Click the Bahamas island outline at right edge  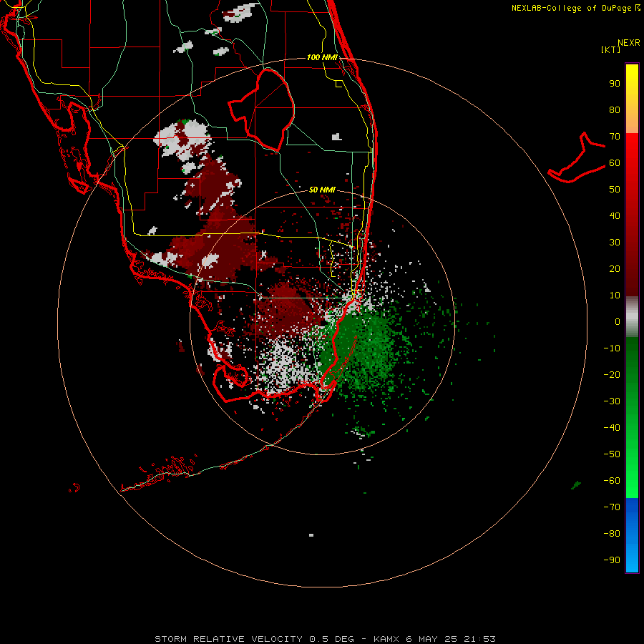tap(577, 158)
